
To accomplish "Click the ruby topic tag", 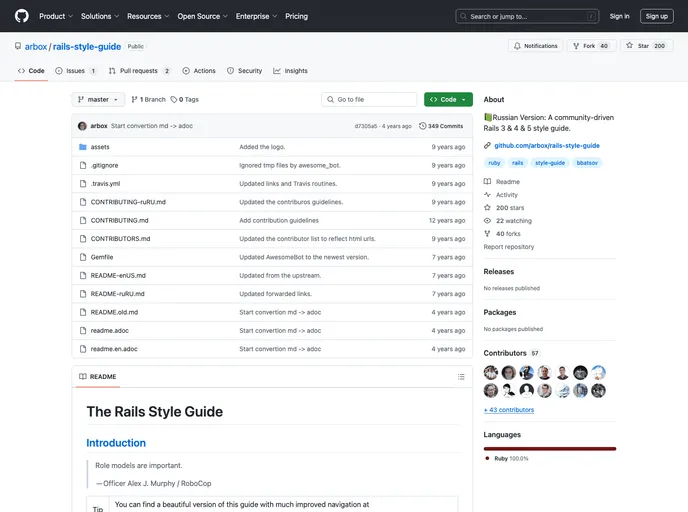I will click(x=494, y=163).
